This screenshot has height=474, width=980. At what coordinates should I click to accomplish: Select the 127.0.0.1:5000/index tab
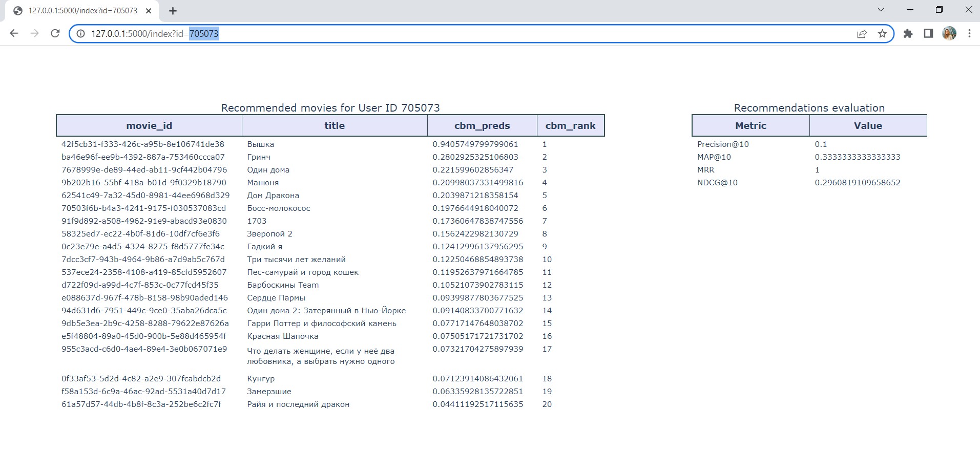click(82, 10)
